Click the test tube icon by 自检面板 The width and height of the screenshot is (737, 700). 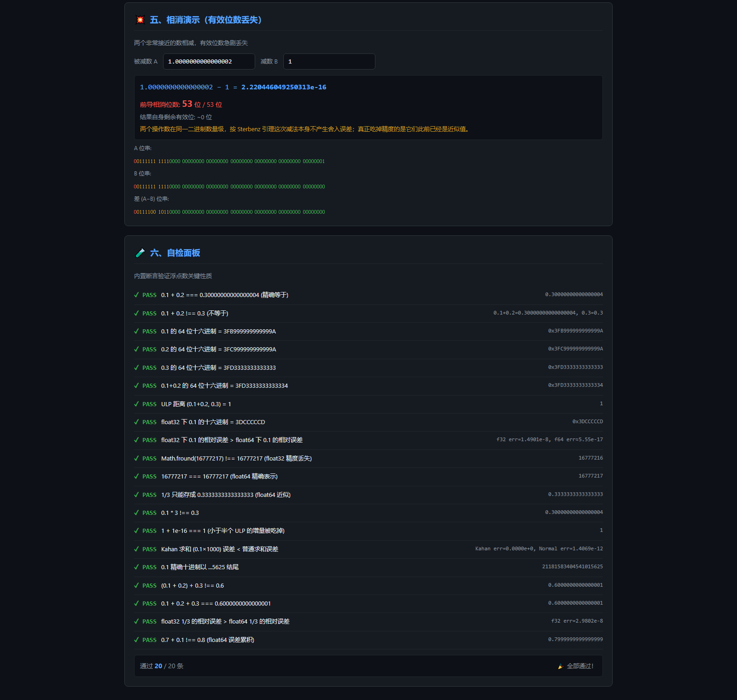(x=140, y=253)
